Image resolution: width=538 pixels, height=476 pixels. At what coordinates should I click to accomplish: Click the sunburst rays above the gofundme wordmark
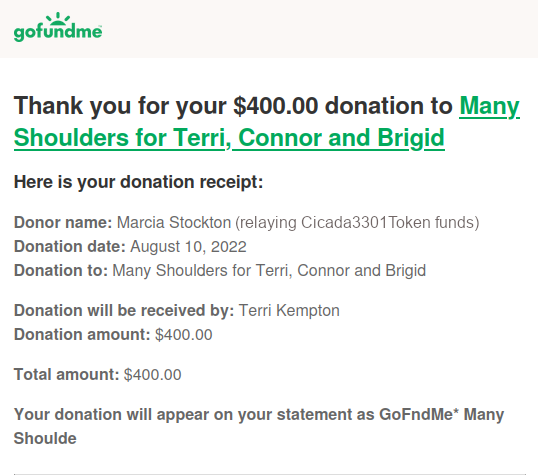click(x=58, y=18)
